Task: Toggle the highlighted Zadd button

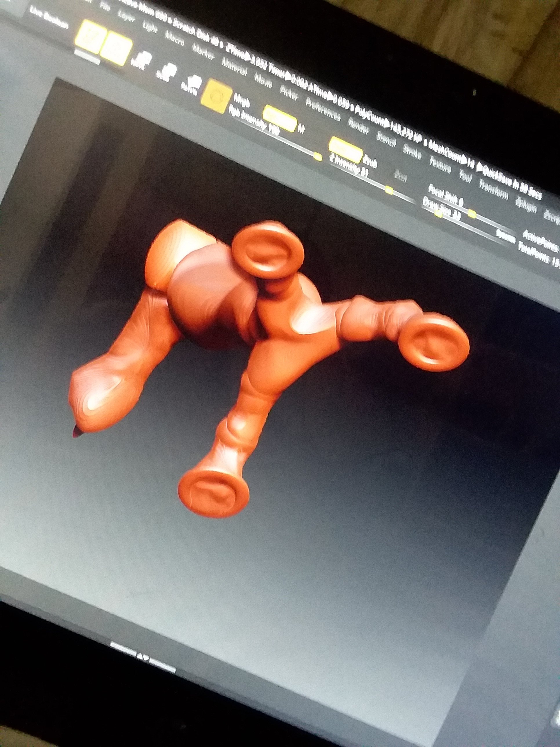Action: [x=346, y=150]
